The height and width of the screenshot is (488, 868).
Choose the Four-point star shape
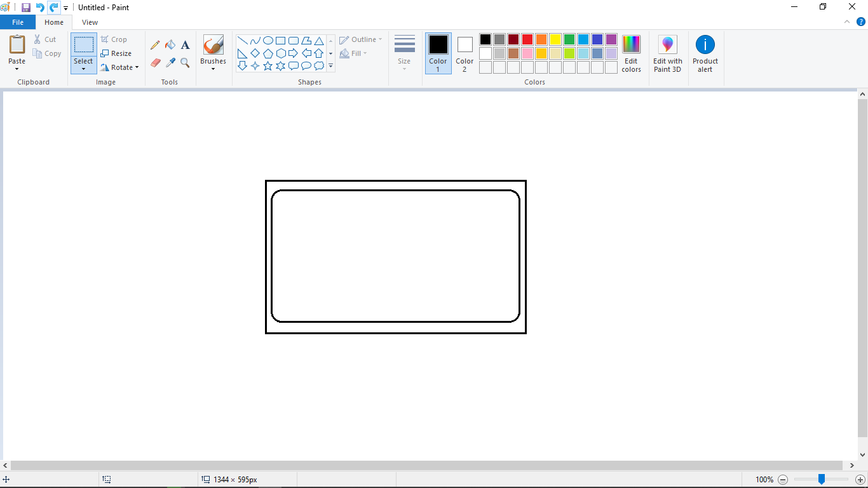[x=255, y=66]
